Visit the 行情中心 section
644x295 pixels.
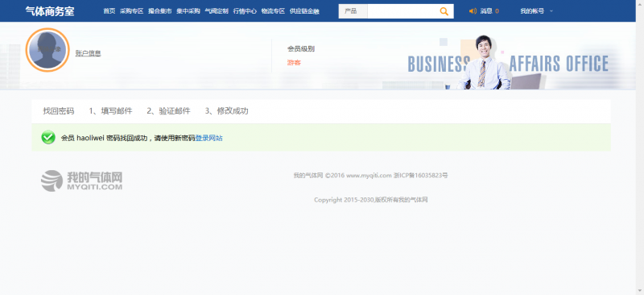pos(245,11)
